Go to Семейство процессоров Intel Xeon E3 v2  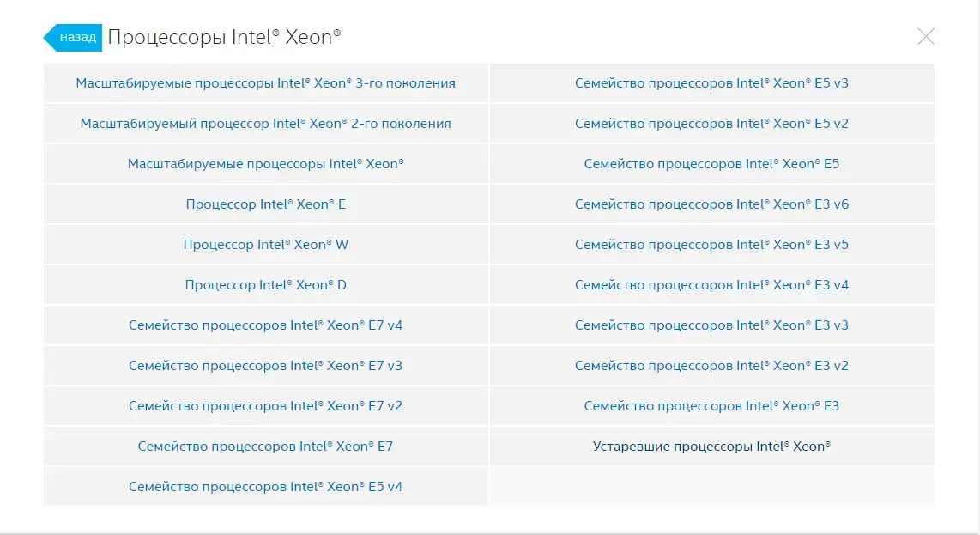(712, 366)
